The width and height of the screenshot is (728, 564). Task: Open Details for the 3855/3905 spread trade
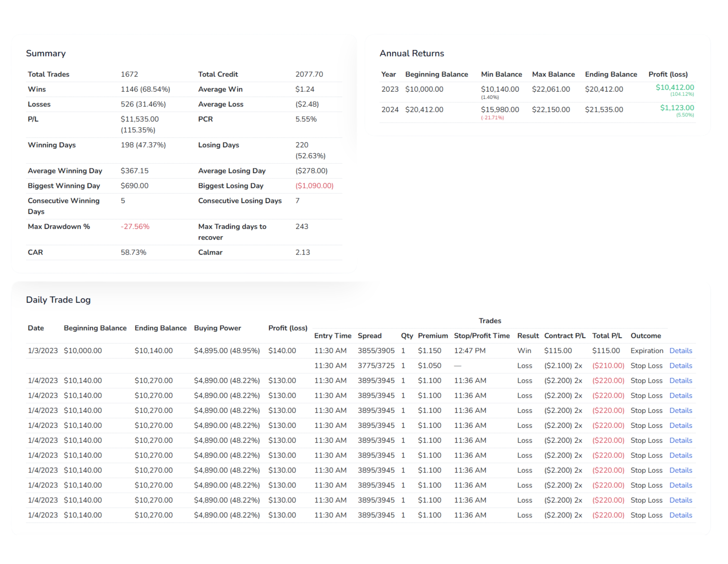(680, 350)
